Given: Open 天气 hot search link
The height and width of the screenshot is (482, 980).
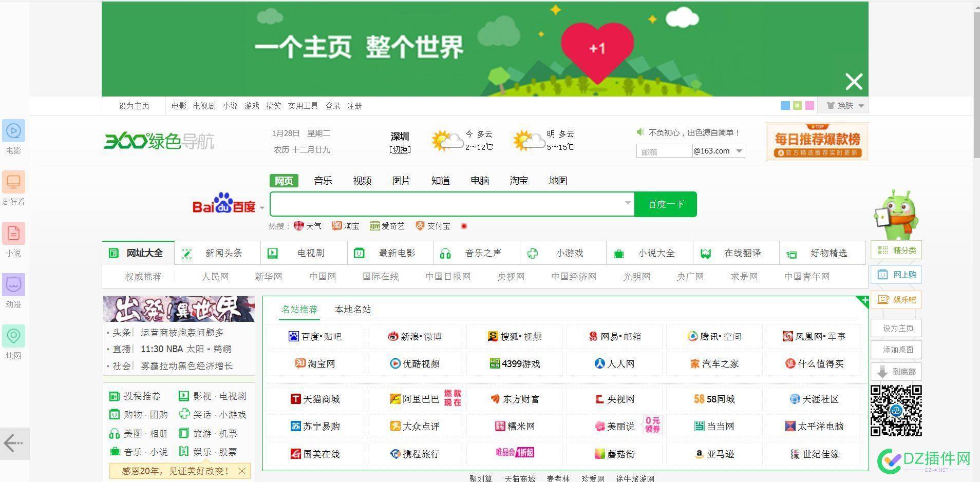Looking at the screenshot, I should tap(308, 226).
